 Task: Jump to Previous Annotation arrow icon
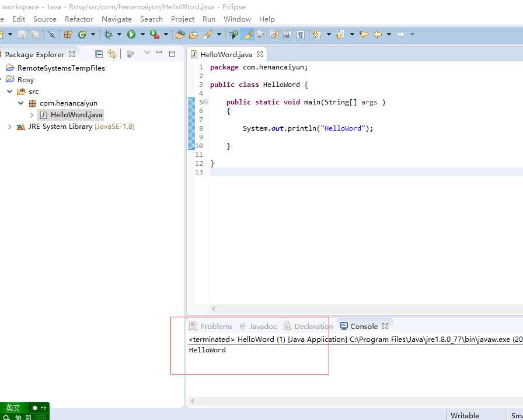340,34
